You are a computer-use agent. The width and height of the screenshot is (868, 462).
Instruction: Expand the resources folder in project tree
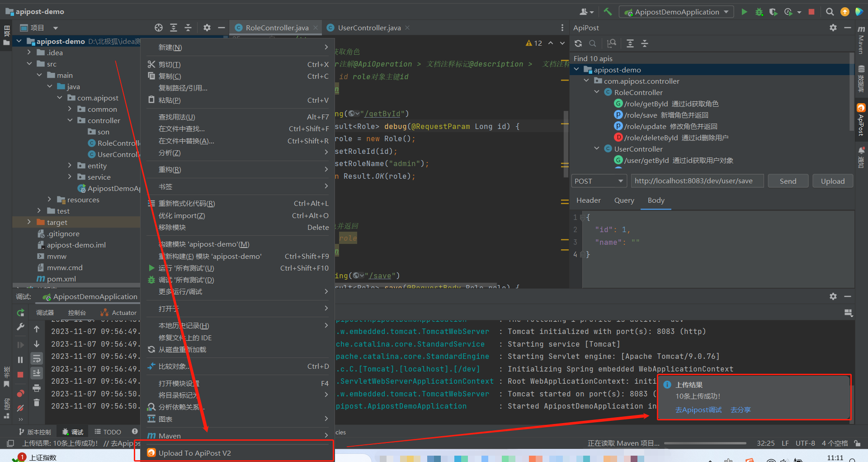click(x=49, y=200)
